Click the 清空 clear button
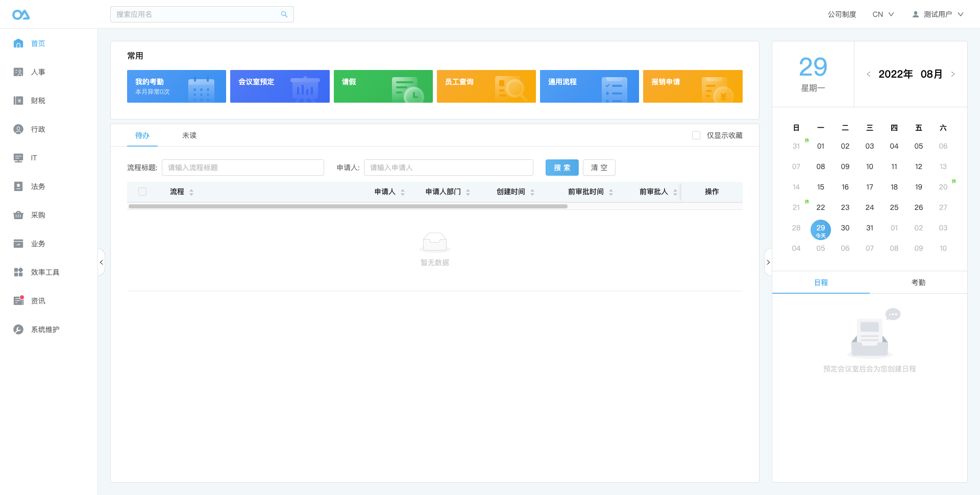 [x=599, y=168]
